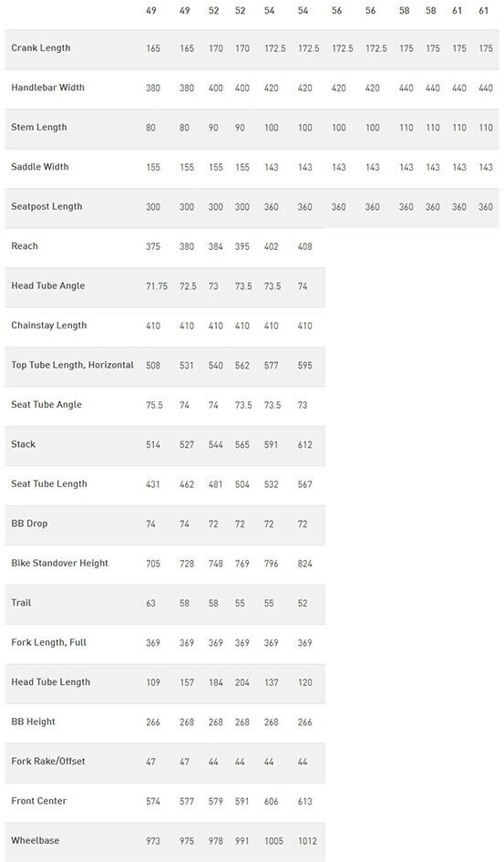The width and height of the screenshot is (504, 862).
Task: Click the Stack row label
Action: point(23,444)
